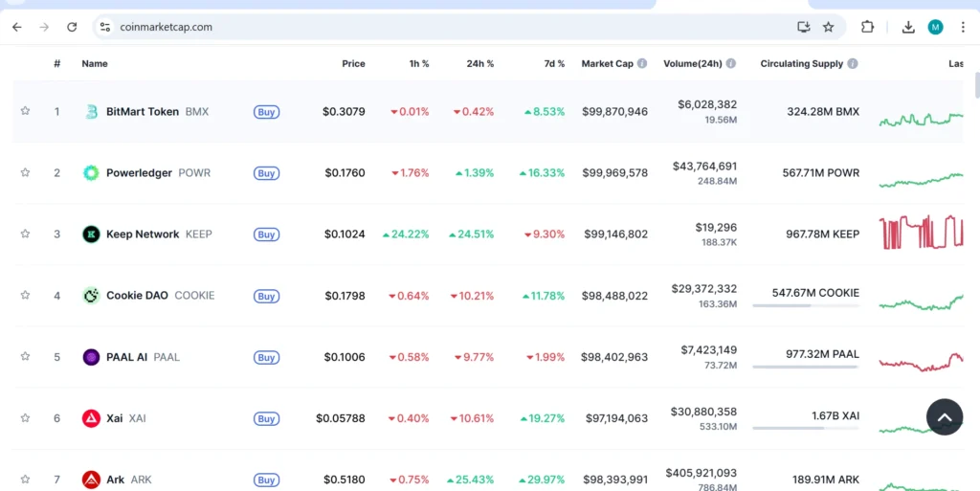Buy Powerledger via Buy button

coord(266,173)
